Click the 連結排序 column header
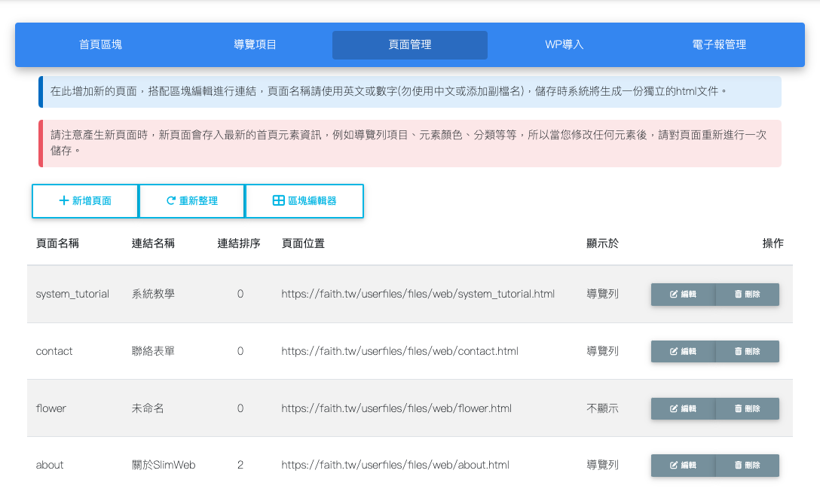Screen dimensions: 820x504 [x=239, y=243]
